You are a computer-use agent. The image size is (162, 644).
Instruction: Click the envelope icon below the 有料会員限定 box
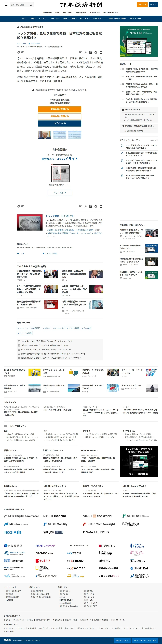coord(81,206)
